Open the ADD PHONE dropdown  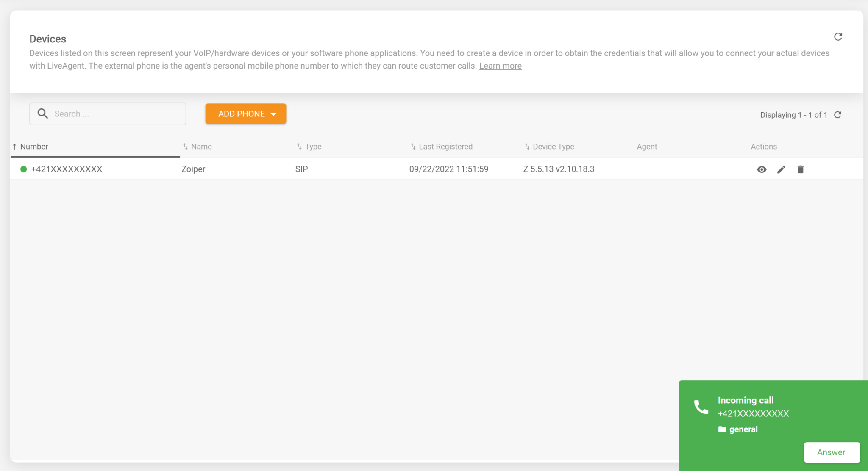point(246,114)
